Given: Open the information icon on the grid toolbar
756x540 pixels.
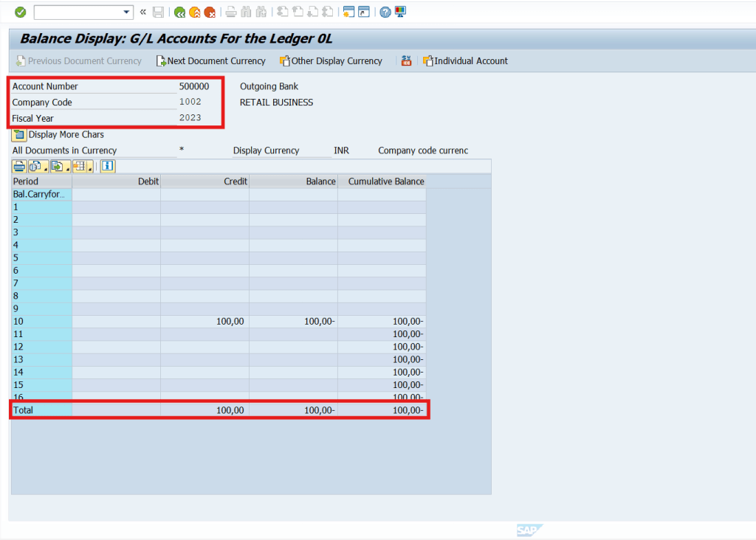Looking at the screenshot, I should 106,166.
